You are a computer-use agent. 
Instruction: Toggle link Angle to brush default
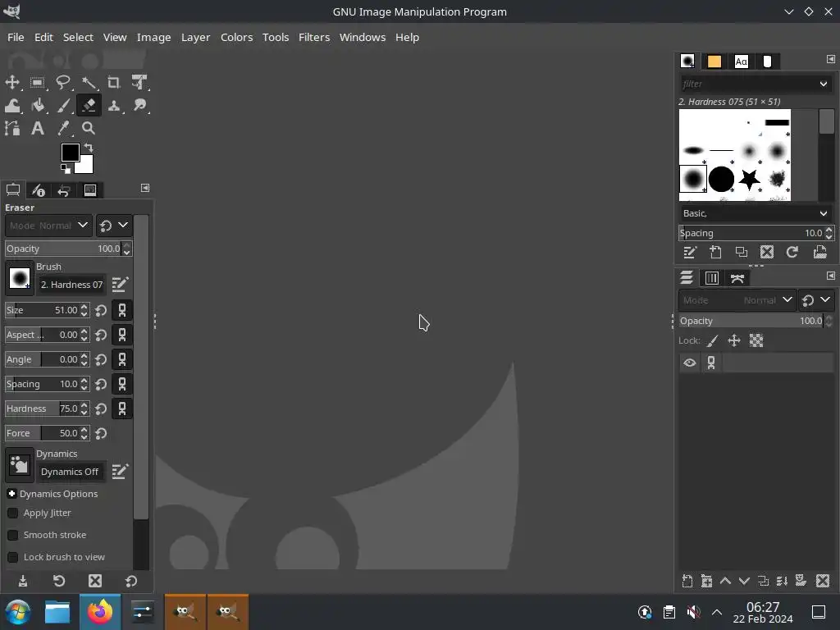click(122, 359)
